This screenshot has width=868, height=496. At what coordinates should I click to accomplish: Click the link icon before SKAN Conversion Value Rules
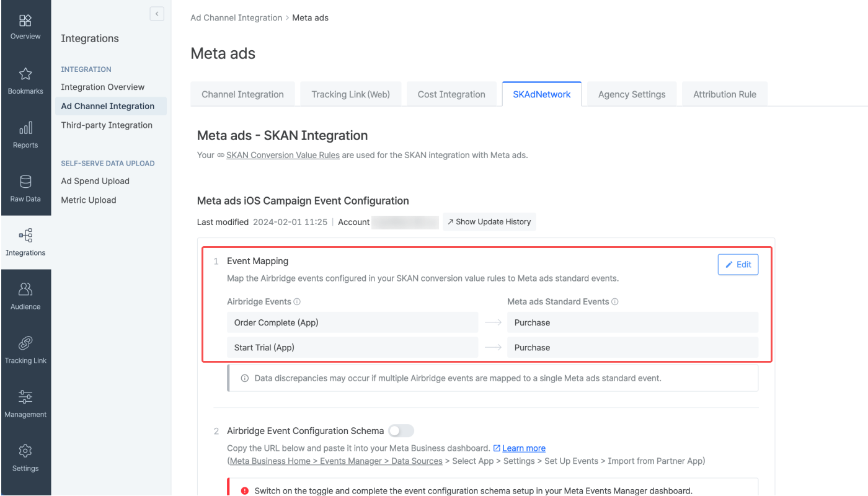tap(220, 155)
